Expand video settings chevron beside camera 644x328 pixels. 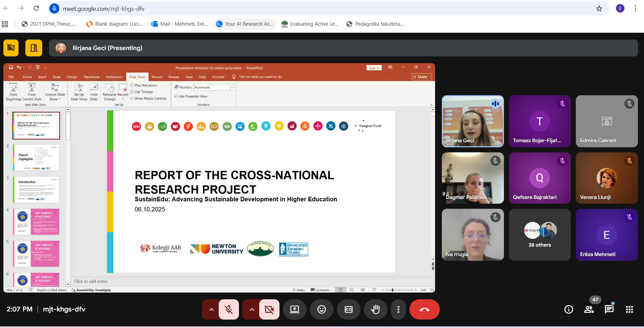[x=252, y=309]
